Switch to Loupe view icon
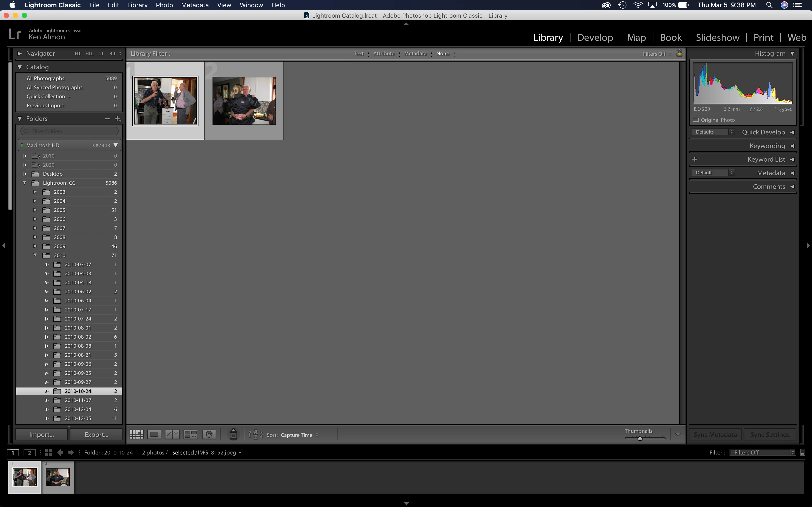 click(154, 435)
